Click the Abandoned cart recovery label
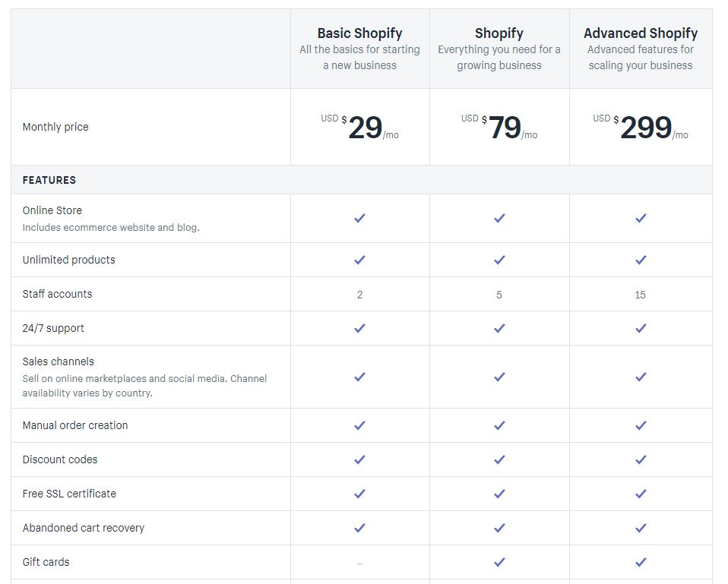728x584 pixels. pos(83,528)
